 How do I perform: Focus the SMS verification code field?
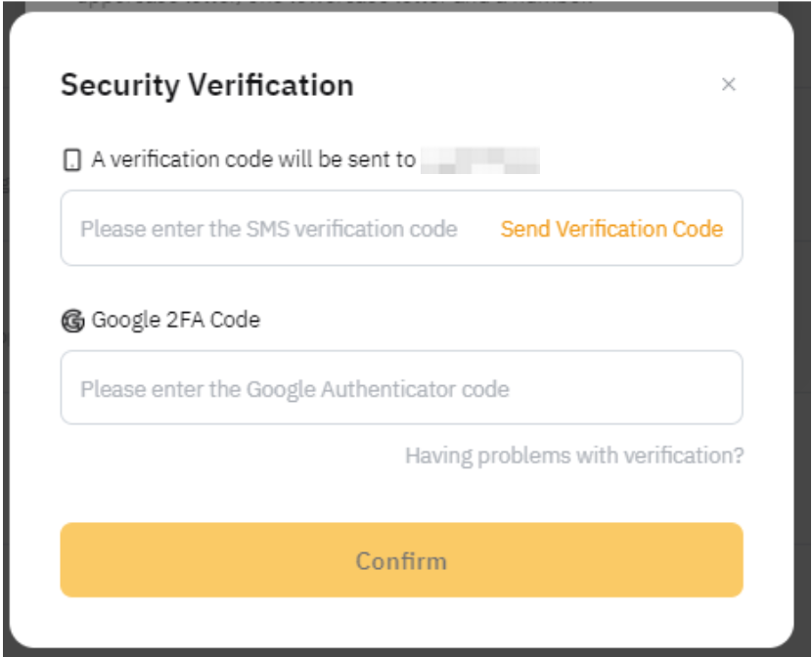tap(274, 229)
